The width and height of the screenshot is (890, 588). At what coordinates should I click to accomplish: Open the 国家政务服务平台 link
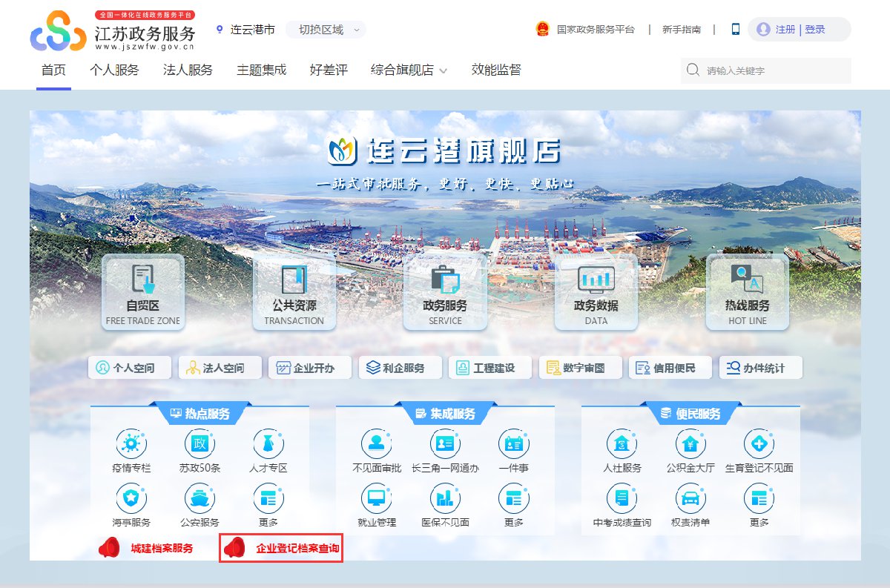pos(596,30)
